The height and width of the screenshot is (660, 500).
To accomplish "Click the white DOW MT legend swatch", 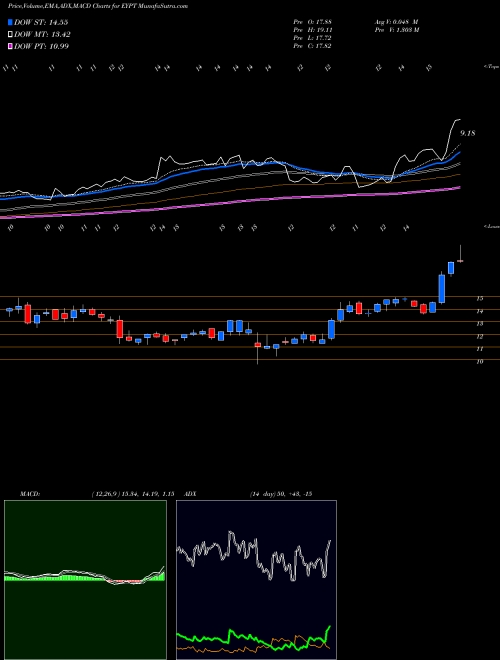I will (10, 35).
